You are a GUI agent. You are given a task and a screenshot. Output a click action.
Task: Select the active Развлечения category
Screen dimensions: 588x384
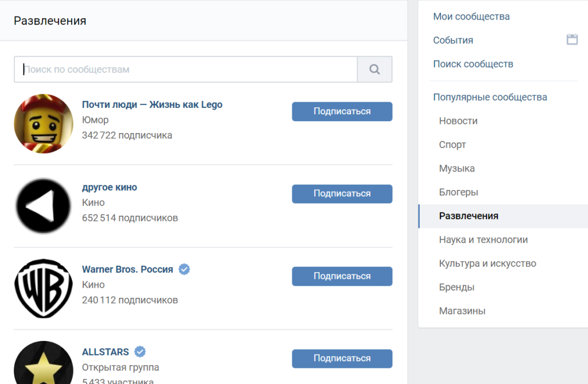(503, 216)
